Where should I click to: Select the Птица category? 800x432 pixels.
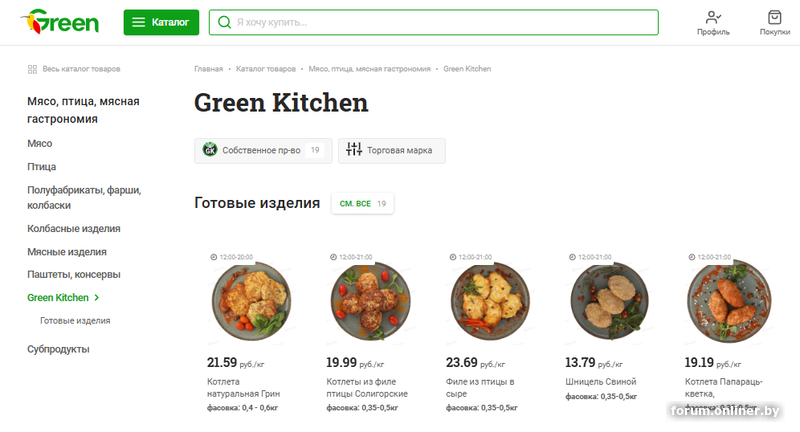click(42, 167)
